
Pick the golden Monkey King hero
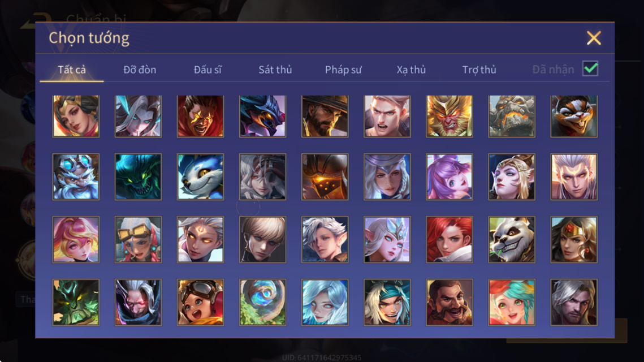[449, 116]
